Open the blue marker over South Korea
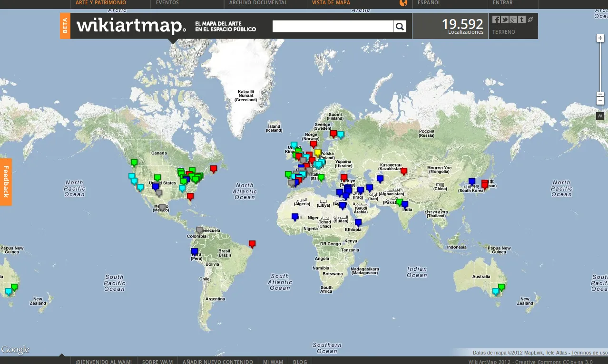Screen dimensions: 608x364 pos(472,182)
